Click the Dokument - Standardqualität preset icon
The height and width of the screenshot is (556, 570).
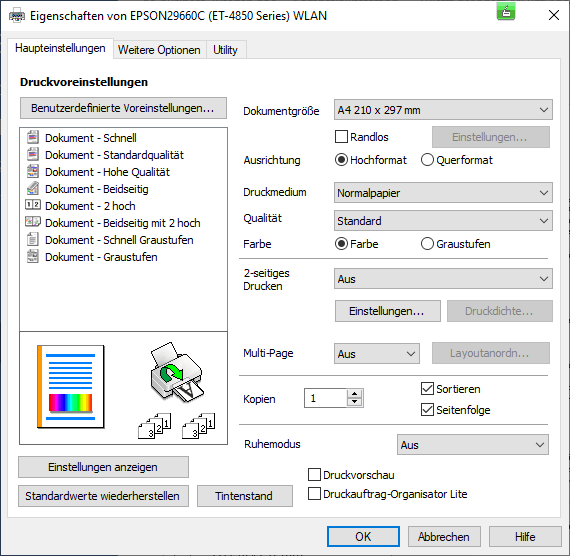(x=33, y=155)
